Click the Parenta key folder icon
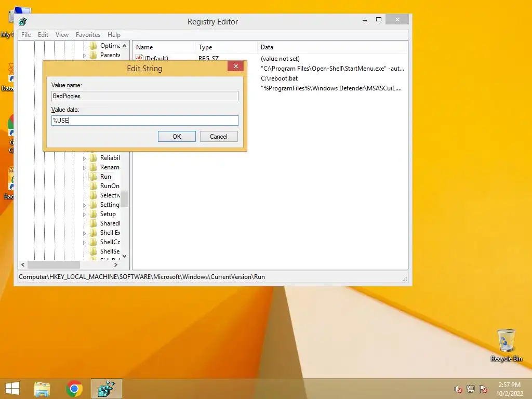 click(94, 55)
